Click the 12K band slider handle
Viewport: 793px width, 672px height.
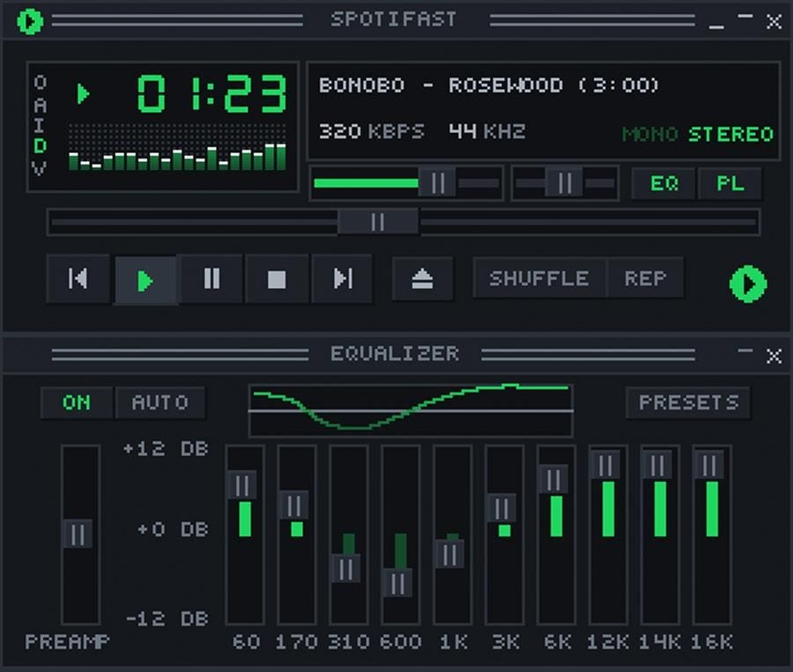tap(605, 465)
